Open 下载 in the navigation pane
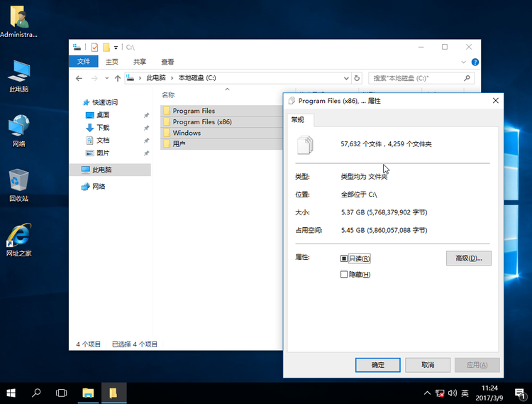Image resolution: width=532 pixels, height=404 pixels. click(x=98, y=128)
